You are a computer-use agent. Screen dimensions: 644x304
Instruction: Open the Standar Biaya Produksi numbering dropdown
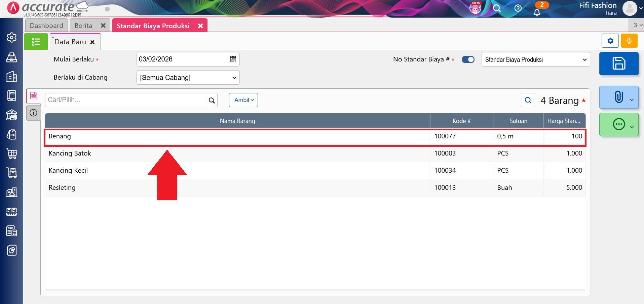point(535,60)
